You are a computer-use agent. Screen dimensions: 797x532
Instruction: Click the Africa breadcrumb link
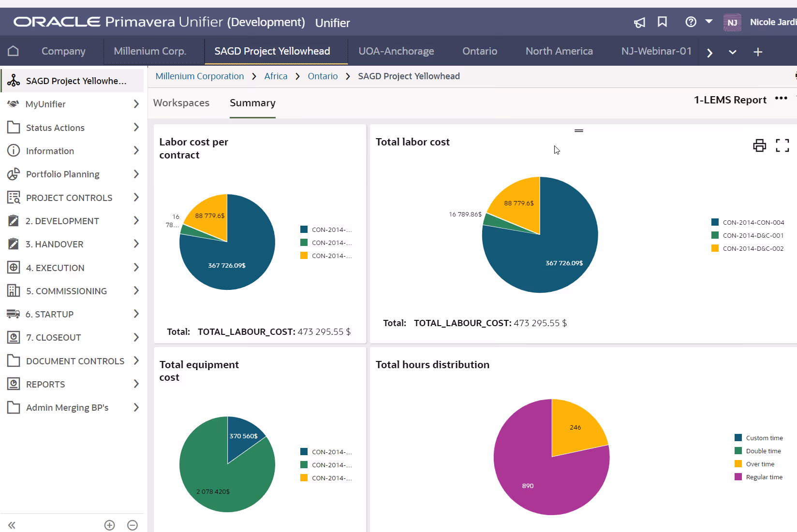tap(276, 76)
